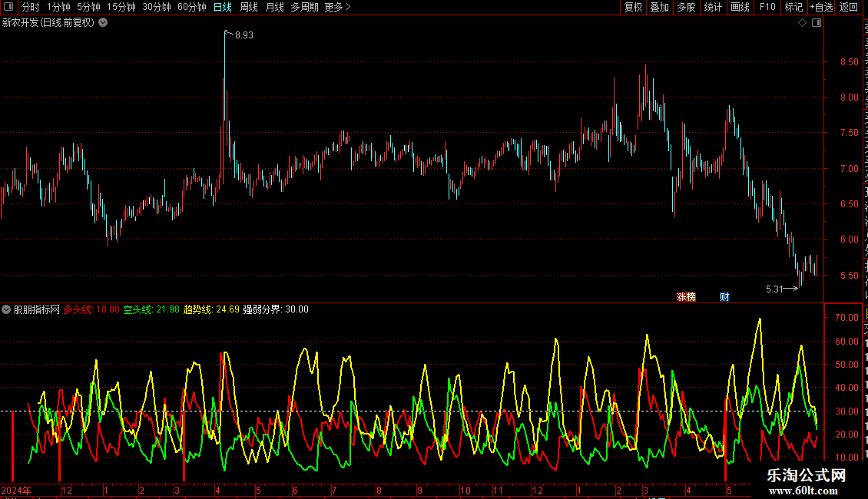Click the diamond icon above the chart
Image resolution: width=868 pixels, height=499 pixels.
(802, 23)
